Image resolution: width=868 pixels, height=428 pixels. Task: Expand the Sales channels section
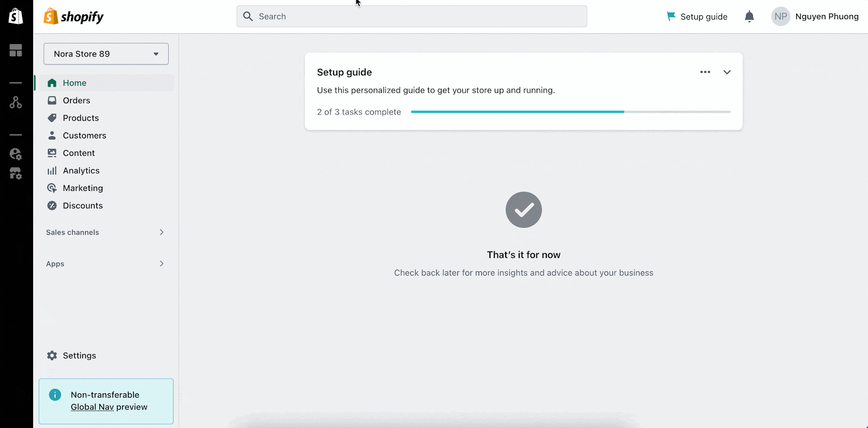click(x=106, y=232)
